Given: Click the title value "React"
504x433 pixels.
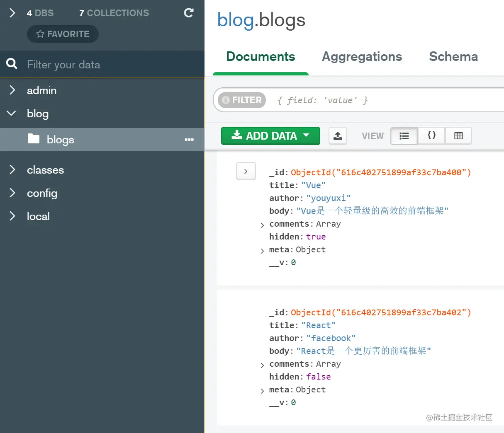Looking at the screenshot, I should (x=318, y=325).
